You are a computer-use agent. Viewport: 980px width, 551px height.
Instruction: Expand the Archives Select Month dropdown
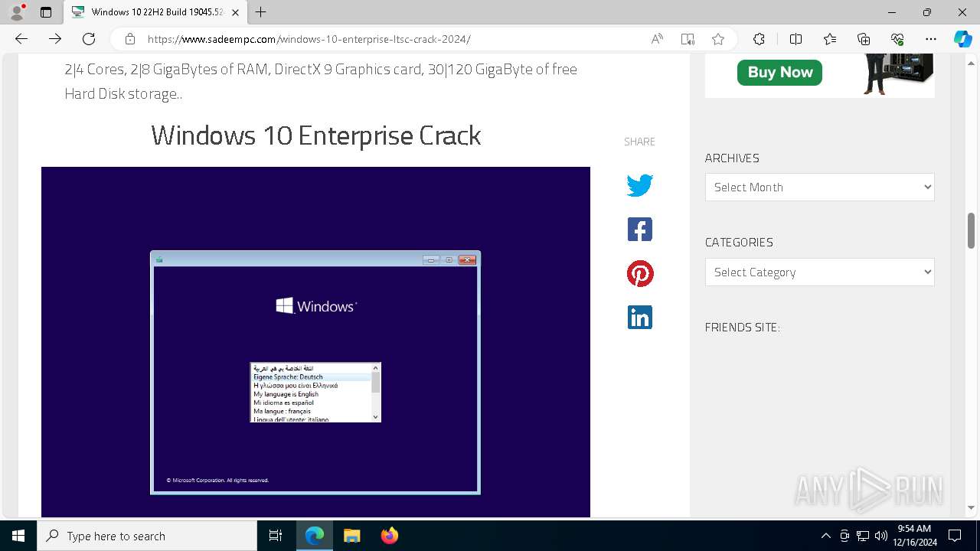click(x=819, y=187)
